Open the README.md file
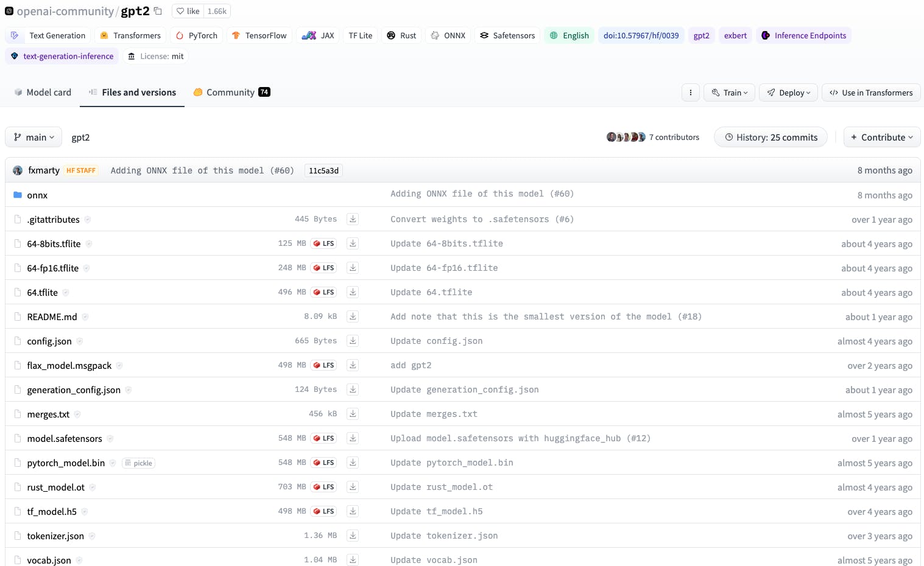 pyautogui.click(x=52, y=316)
